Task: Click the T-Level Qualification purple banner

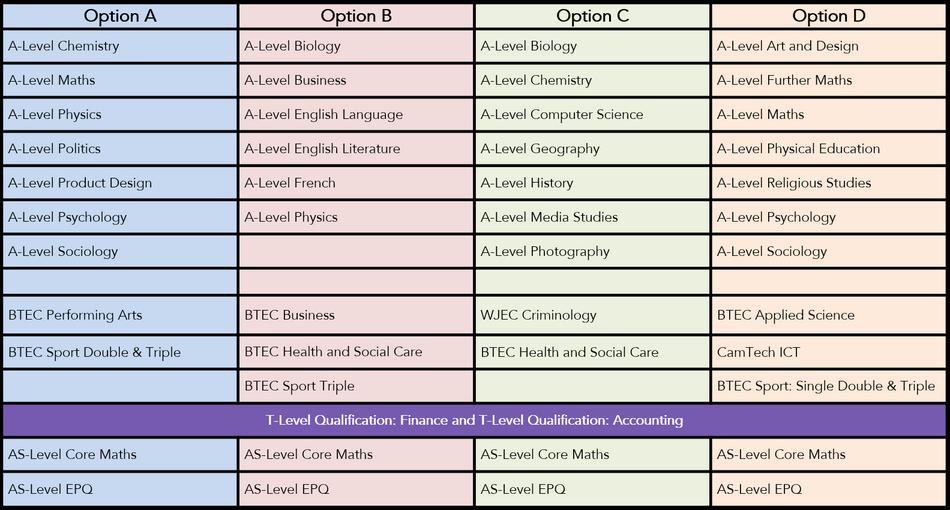Action: [x=474, y=420]
